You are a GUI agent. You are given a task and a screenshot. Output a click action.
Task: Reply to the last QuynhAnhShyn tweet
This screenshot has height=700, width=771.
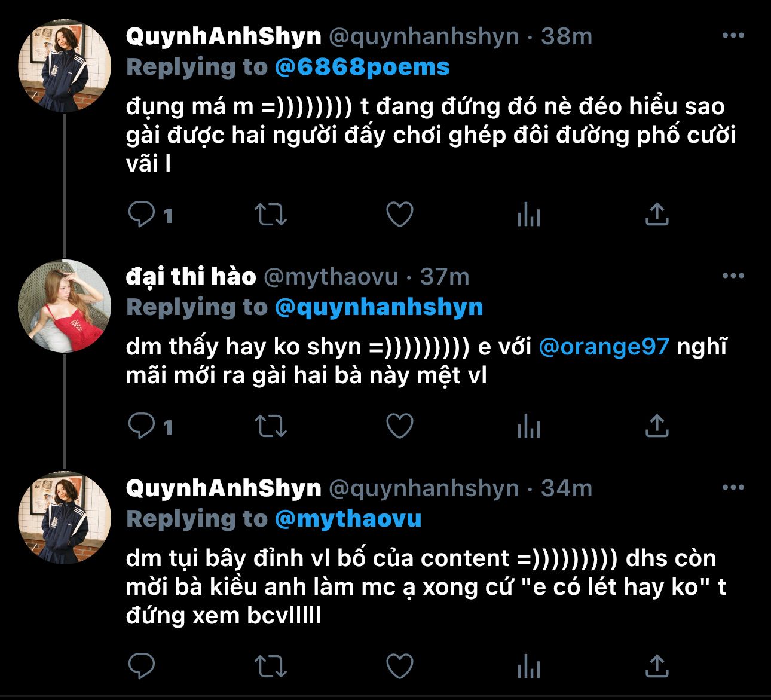click(x=142, y=665)
